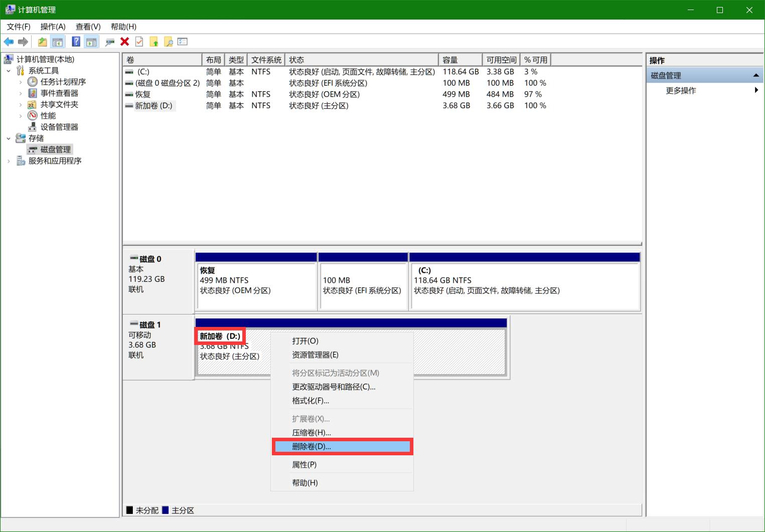Choose 删除卷(D)... from context menu

tap(343, 446)
